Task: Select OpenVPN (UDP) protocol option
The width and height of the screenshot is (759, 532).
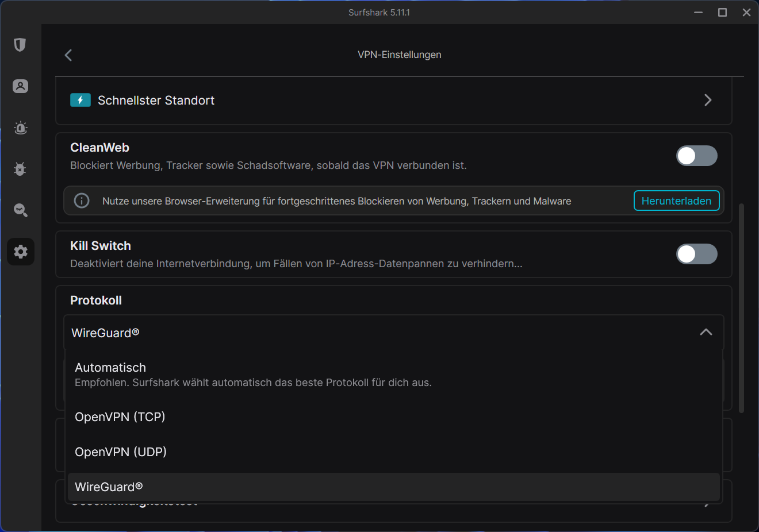Action: point(393,452)
